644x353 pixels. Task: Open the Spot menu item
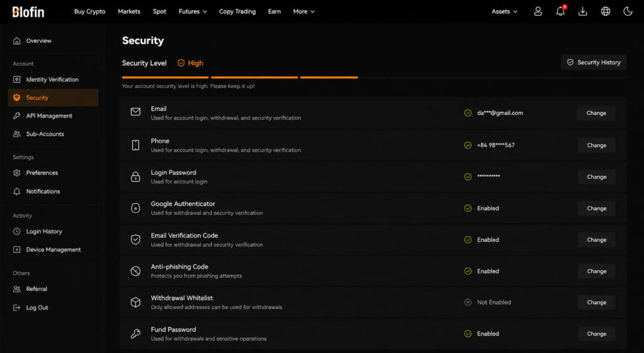159,11
